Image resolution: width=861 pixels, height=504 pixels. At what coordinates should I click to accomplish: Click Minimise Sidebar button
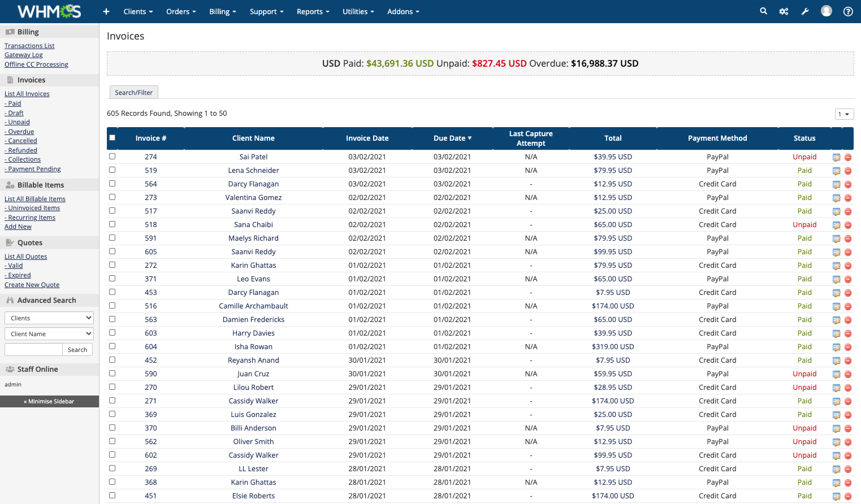coord(49,401)
